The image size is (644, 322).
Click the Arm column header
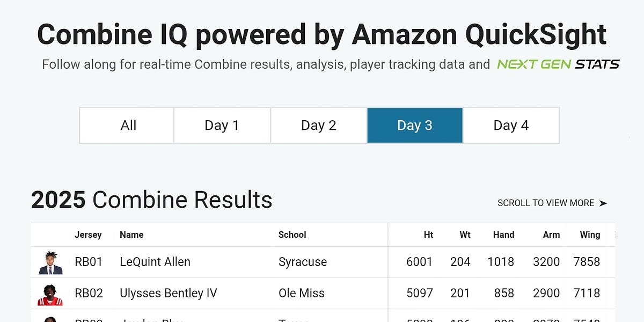551,235
